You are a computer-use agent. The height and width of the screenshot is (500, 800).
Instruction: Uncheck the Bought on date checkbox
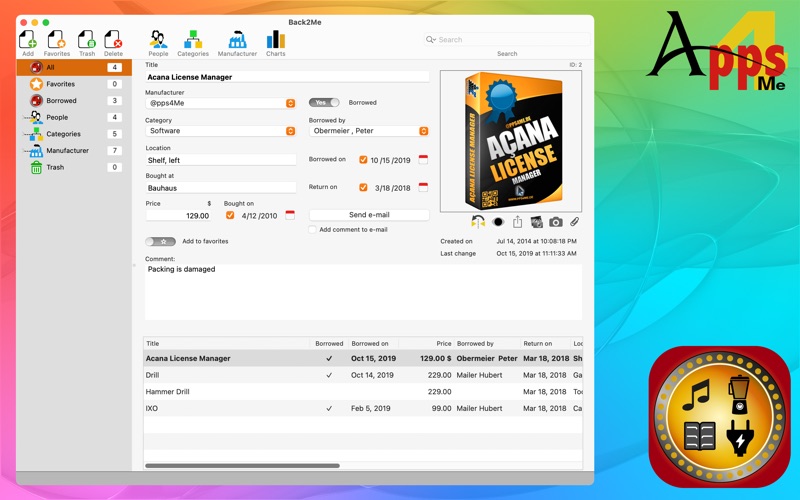click(x=230, y=215)
